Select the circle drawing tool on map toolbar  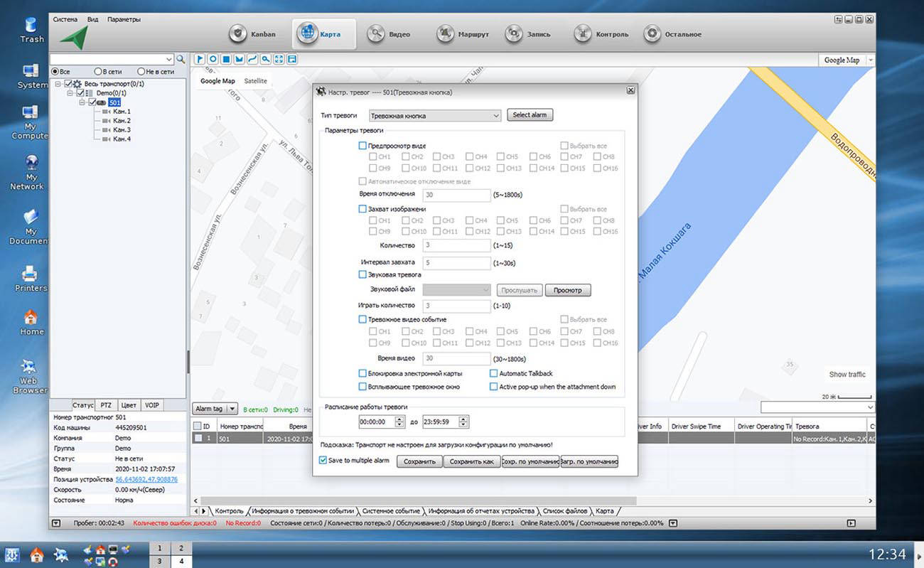point(213,59)
